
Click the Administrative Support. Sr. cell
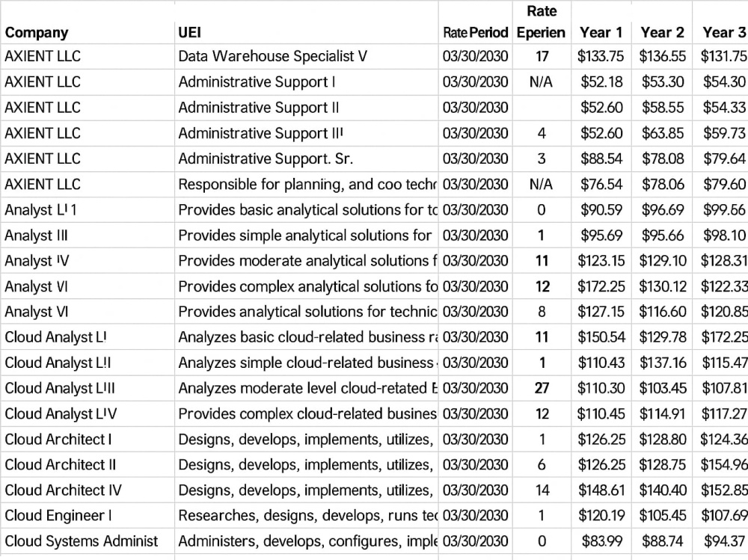(x=306, y=159)
